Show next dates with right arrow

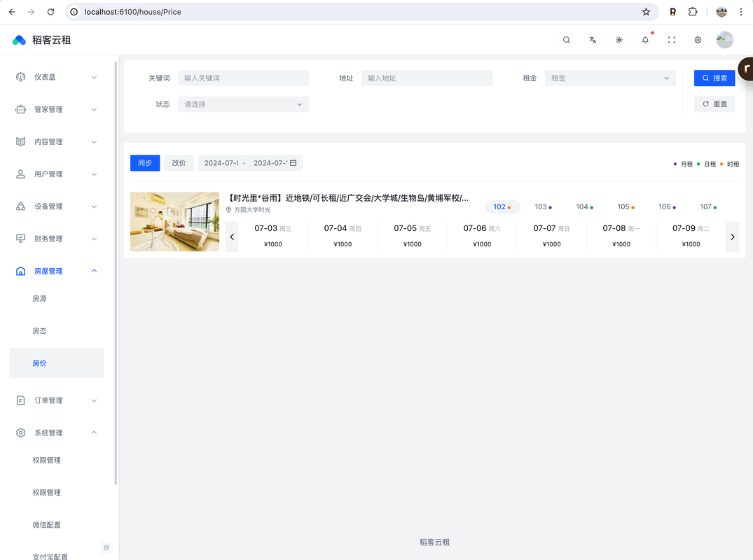coord(733,237)
